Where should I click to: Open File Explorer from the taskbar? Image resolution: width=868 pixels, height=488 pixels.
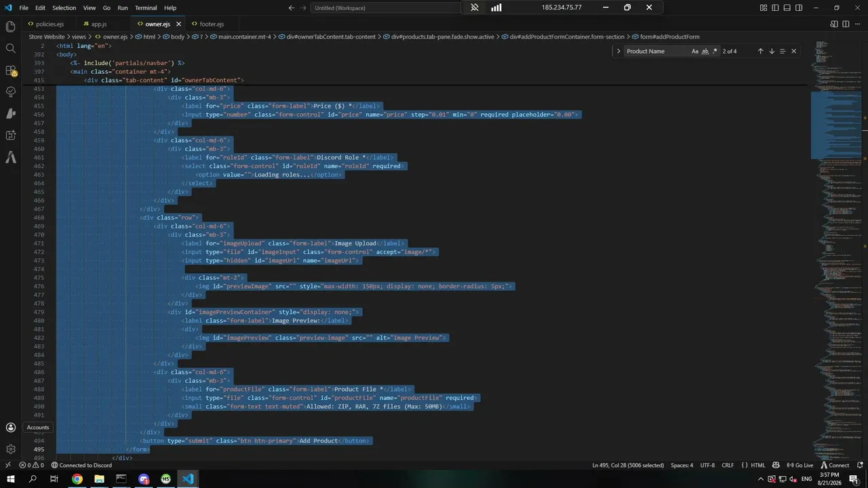pyautogui.click(x=99, y=479)
